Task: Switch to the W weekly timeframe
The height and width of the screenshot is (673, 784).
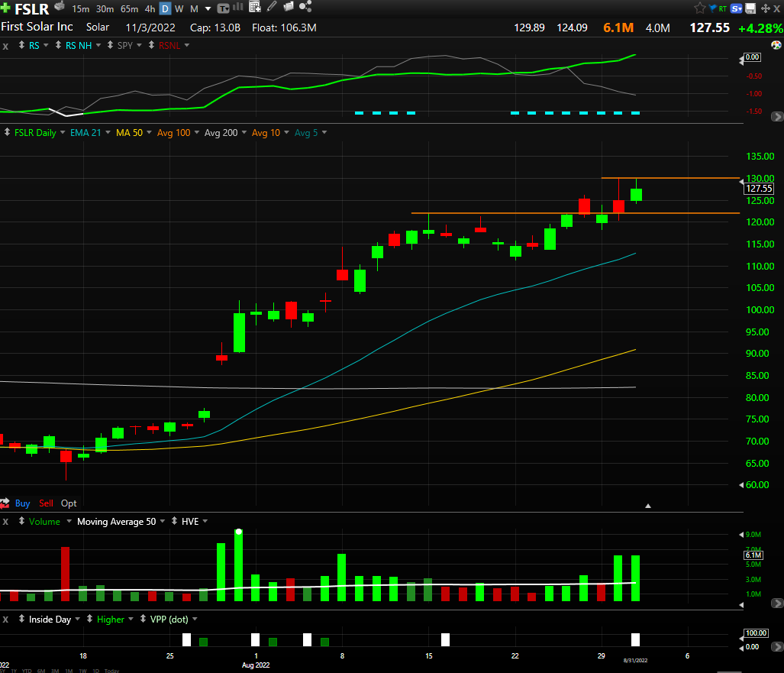Action: (x=179, y=9)
